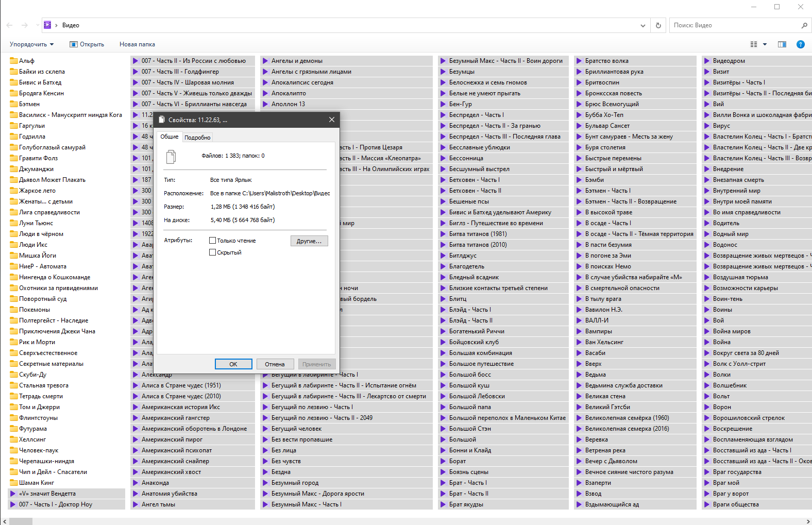This screenshot has height=525, width=812.
Task: Select the Альф folder icon
Action: pyautogui.click(x=14, y=61)
